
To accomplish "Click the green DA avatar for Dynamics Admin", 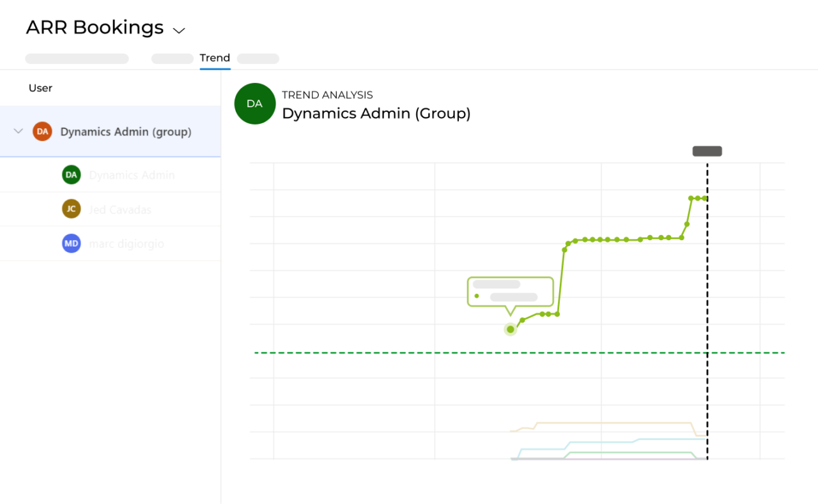I will tap(71, 175).
